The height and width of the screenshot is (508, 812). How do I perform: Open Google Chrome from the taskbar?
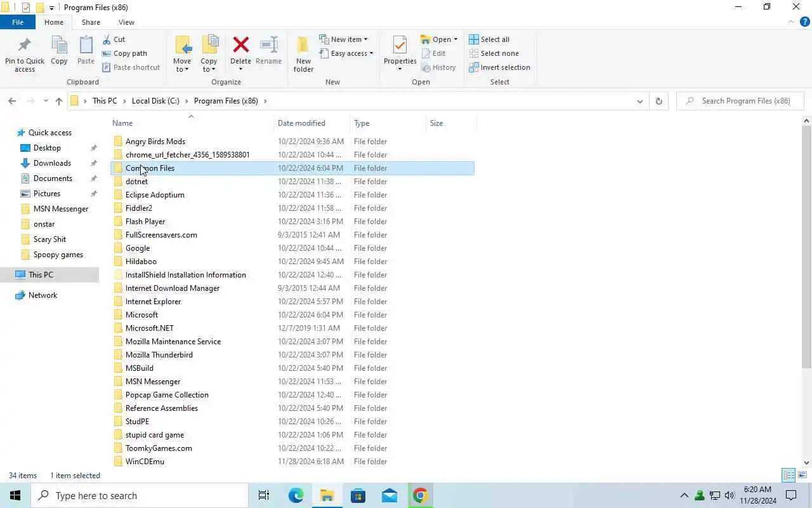[420, 495]
